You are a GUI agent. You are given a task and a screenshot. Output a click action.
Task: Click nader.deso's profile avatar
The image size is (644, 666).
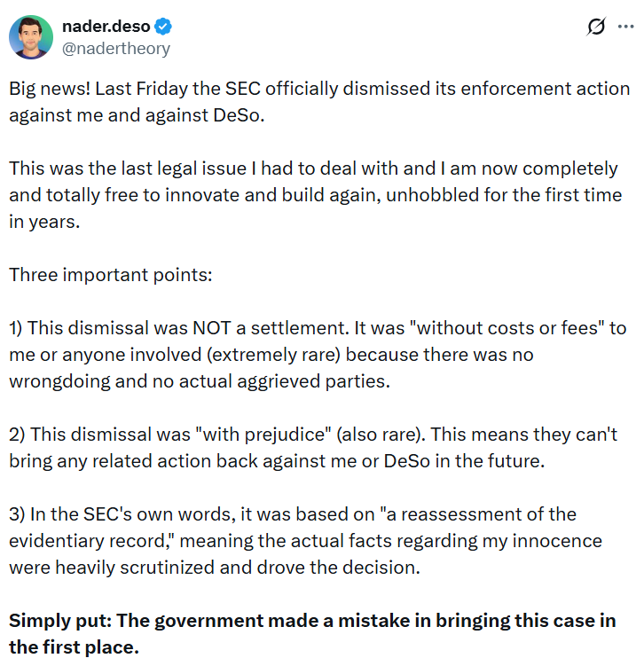click(x=30, y=37)
